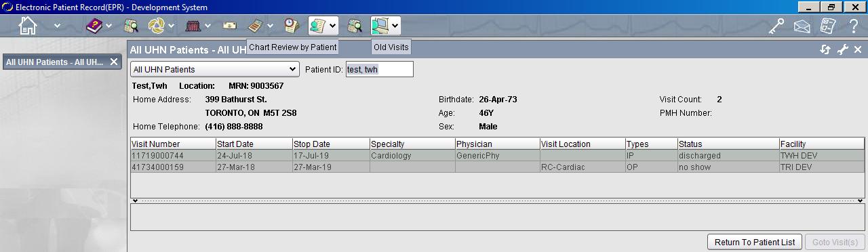Minimize the Electronic Patient Record window
The height and width of the screenshot is (252, 868).
809,7
